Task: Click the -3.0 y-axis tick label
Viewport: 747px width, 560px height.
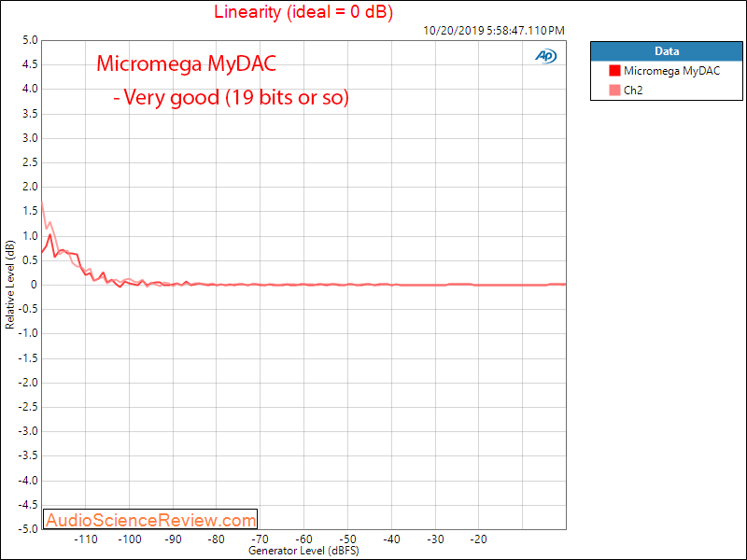Action: point(28,431)
